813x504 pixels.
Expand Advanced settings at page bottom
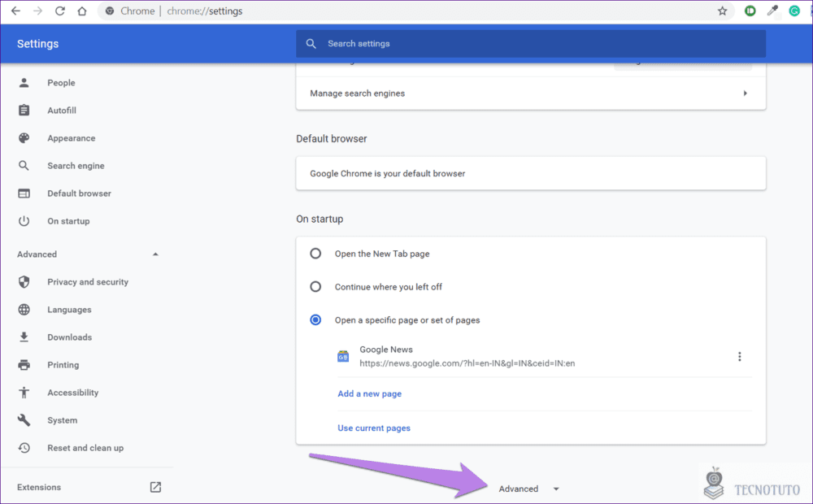point(528,489)
